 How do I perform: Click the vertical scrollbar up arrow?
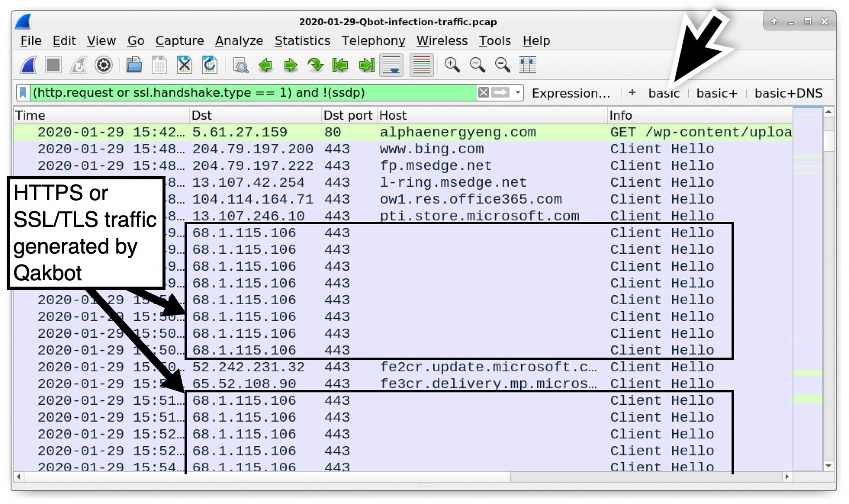tap(828, 111)
